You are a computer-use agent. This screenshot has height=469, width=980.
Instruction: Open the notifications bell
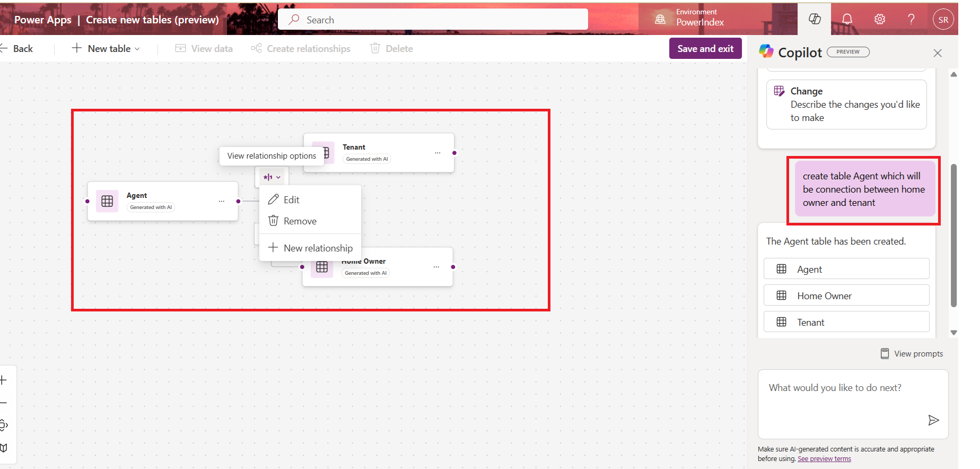pyautogui.click(x=847, y=20)
